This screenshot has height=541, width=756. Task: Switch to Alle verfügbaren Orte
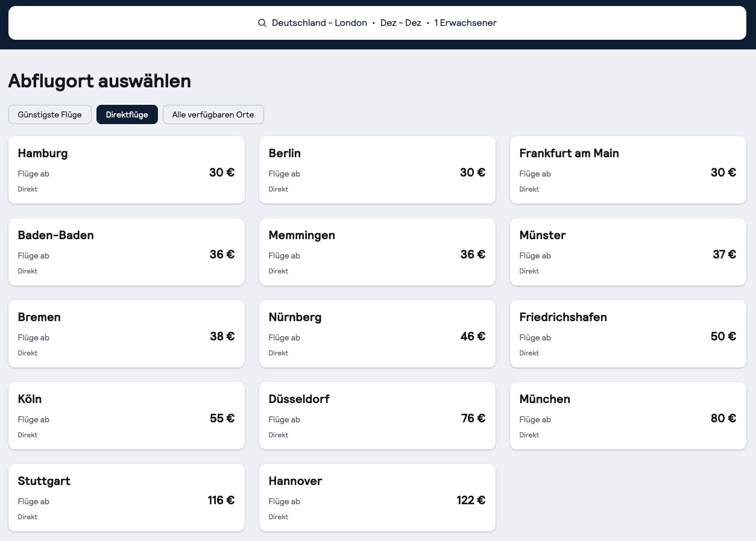point(213,114)
